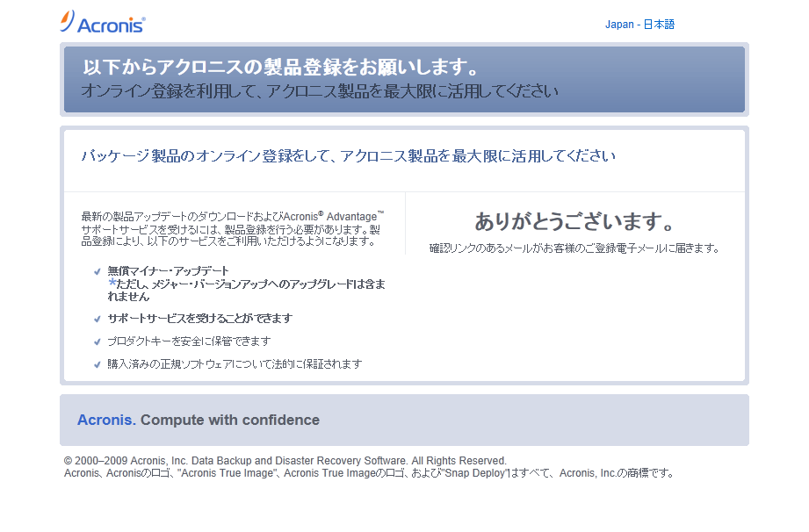This screenshot has width=809, height=532.
Task: Click the note ただし、メジャー・バージョンアップ
Action: click(246, 290)
